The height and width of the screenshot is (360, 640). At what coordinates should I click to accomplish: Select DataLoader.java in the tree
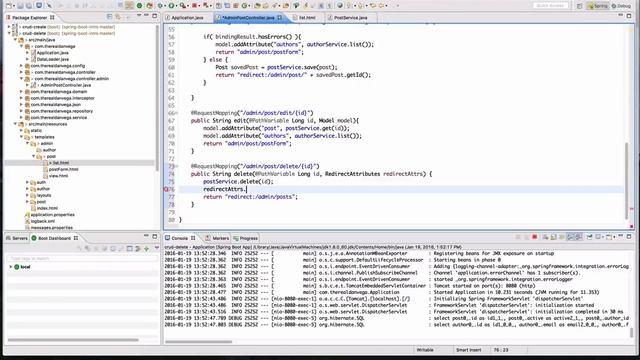click(52, 59)
